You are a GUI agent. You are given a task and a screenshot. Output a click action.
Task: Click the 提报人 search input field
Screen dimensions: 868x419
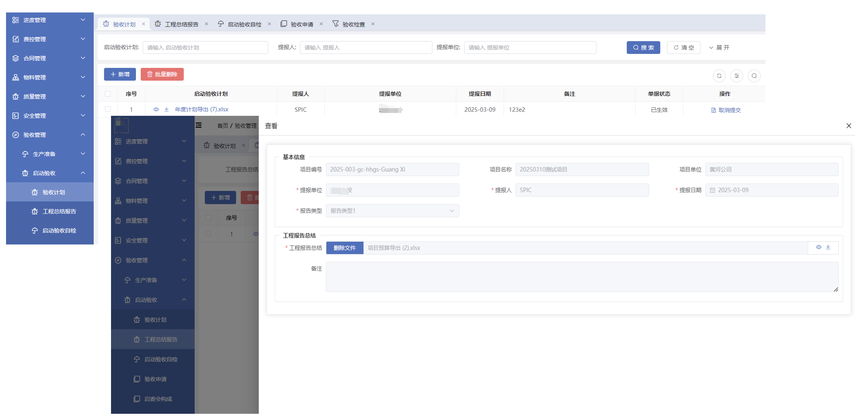[x=366, y=47]
